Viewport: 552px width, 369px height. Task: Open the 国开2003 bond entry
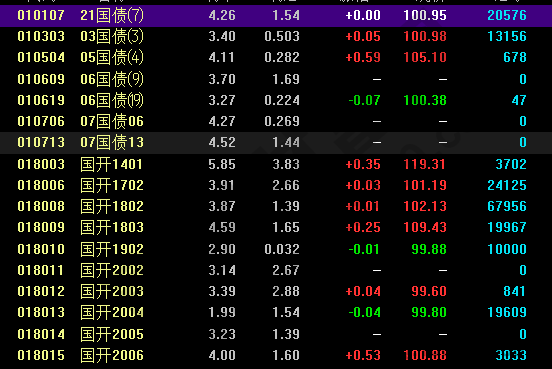[276, 292]
